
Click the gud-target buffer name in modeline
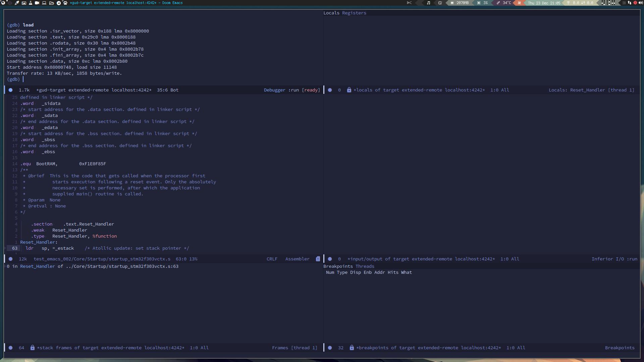pyautogui.click(x=94, y=90)
